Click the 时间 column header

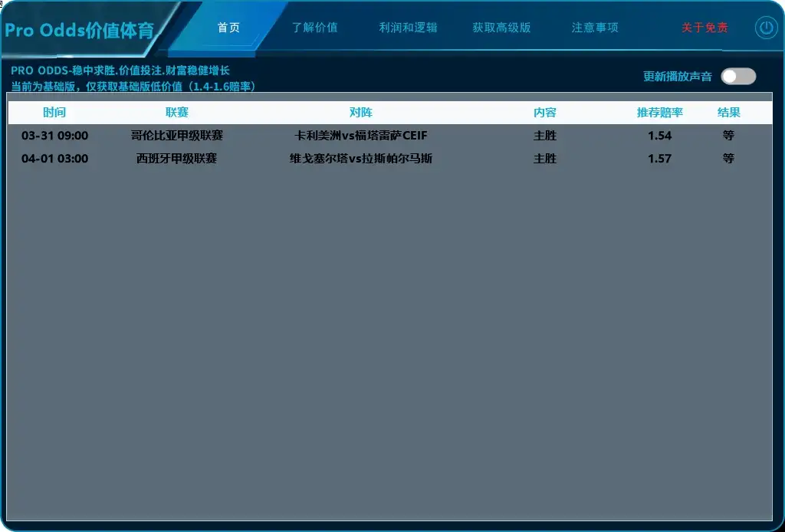coord(54,112)
